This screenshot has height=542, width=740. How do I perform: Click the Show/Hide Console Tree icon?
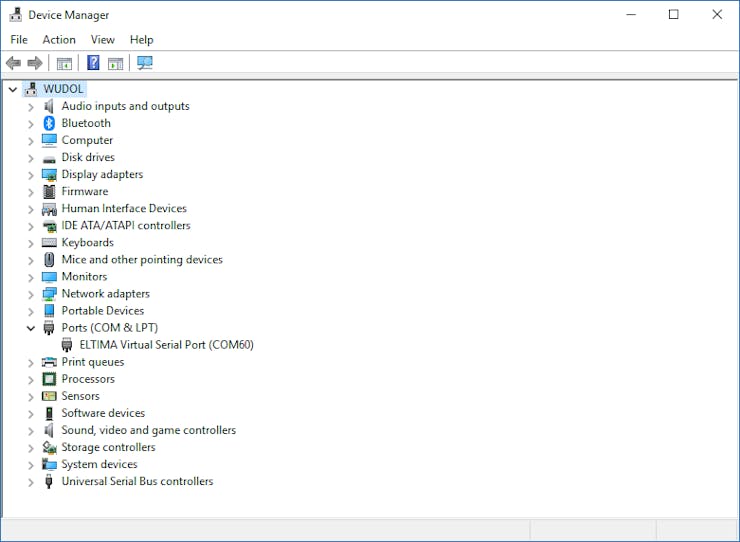tap(64, 63)
